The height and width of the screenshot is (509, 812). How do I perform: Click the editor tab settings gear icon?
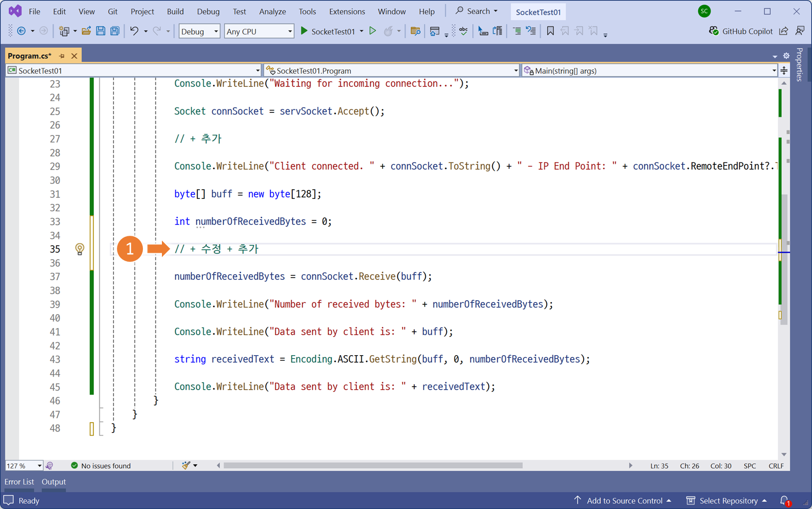(786, 56)
